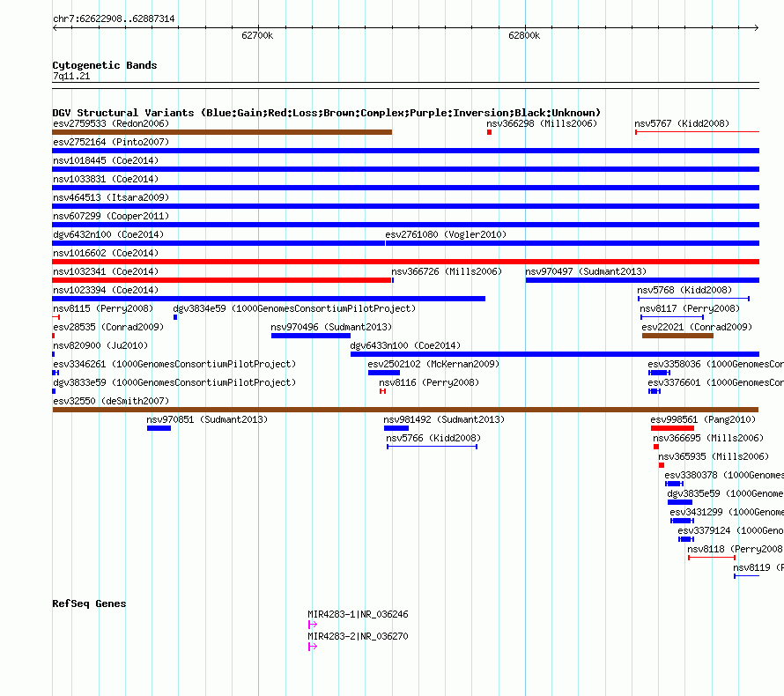Click the nsv8118 (Perry2008) red range glyph
784x696 pixels.
coord(712,558)
